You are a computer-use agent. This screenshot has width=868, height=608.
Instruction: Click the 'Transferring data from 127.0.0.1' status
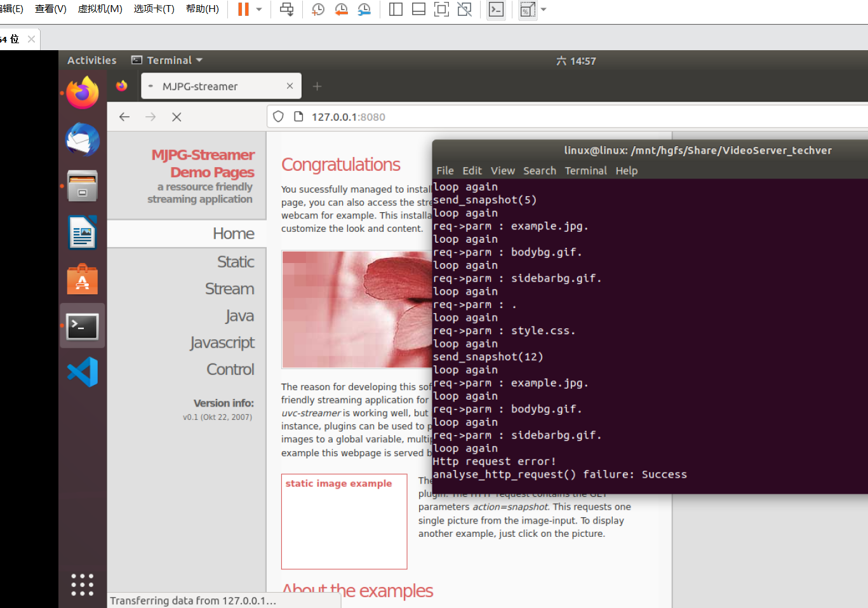(193, 601)
